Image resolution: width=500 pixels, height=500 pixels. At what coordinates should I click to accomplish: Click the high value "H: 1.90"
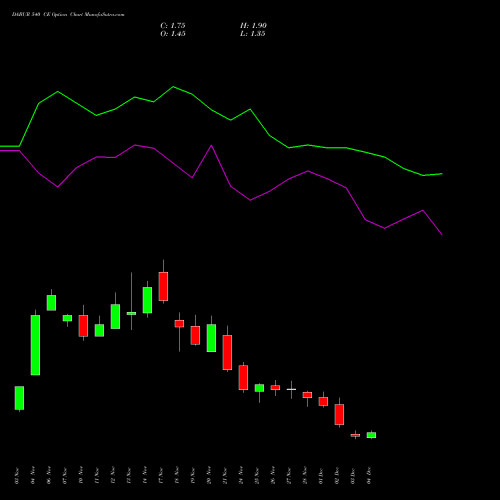[253, 26]
